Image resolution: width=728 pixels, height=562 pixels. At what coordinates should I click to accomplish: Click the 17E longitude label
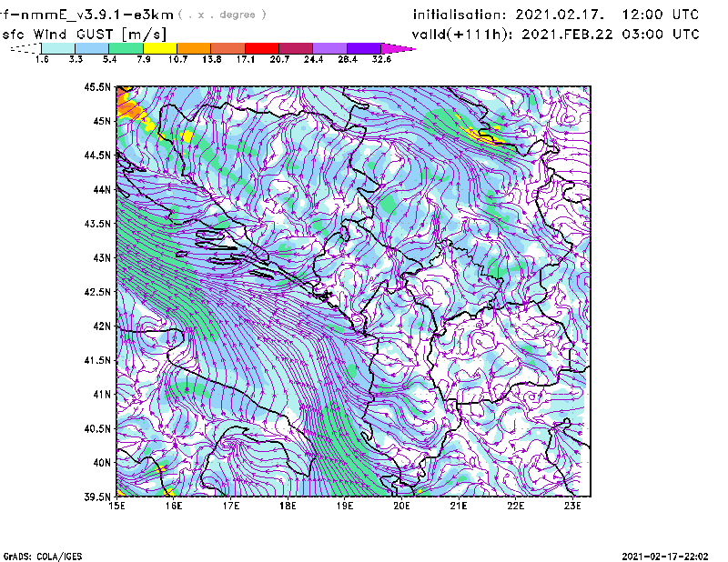[231, 506]
